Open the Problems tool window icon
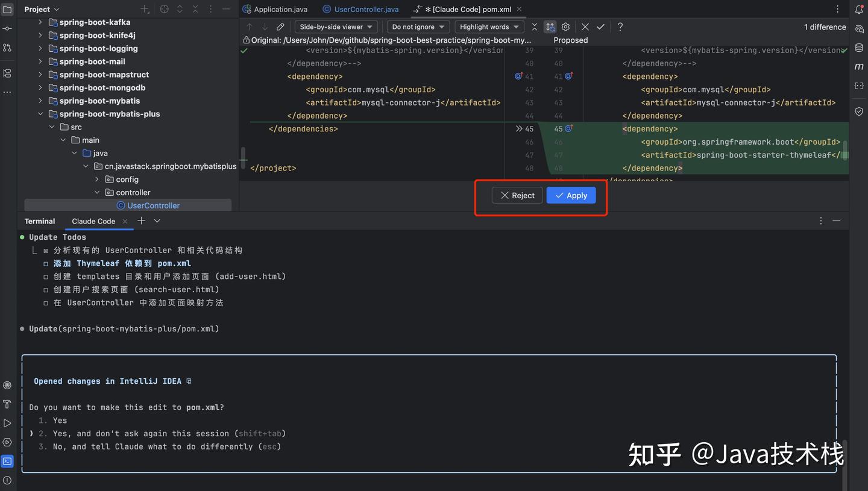Screen dimensions: 868x491 7,480
